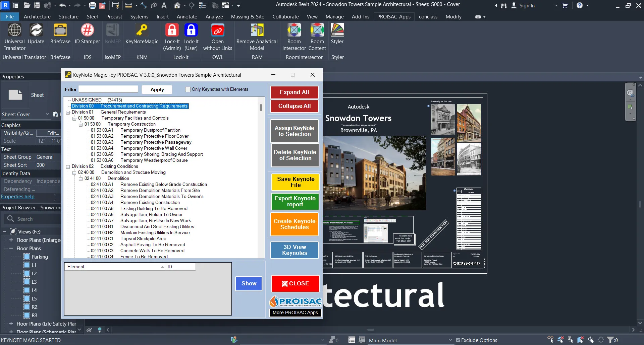This screenshot has height=345, width=644.
Task: Open Lock-It (Admin) tool
Action: tap(172, 37)
